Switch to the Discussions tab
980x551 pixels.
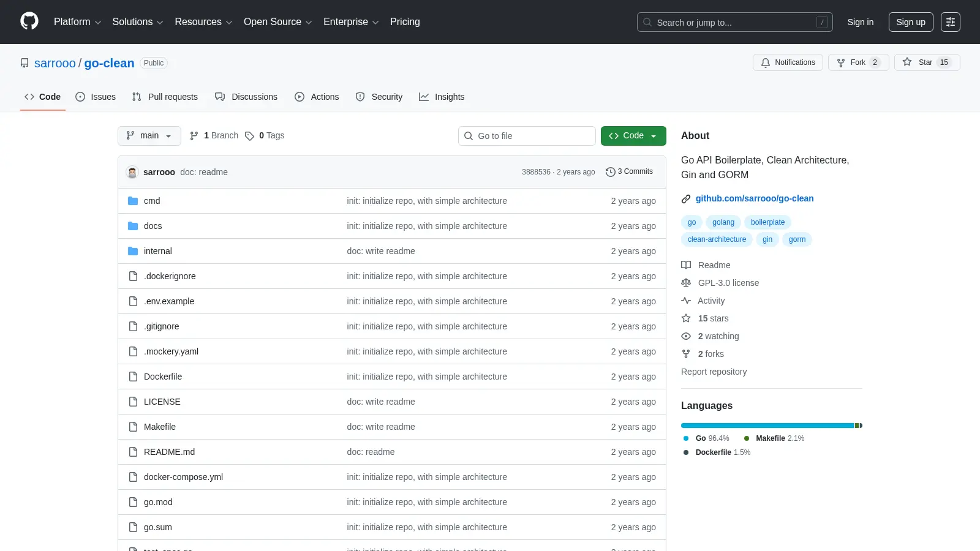click(x=246, y=97)
